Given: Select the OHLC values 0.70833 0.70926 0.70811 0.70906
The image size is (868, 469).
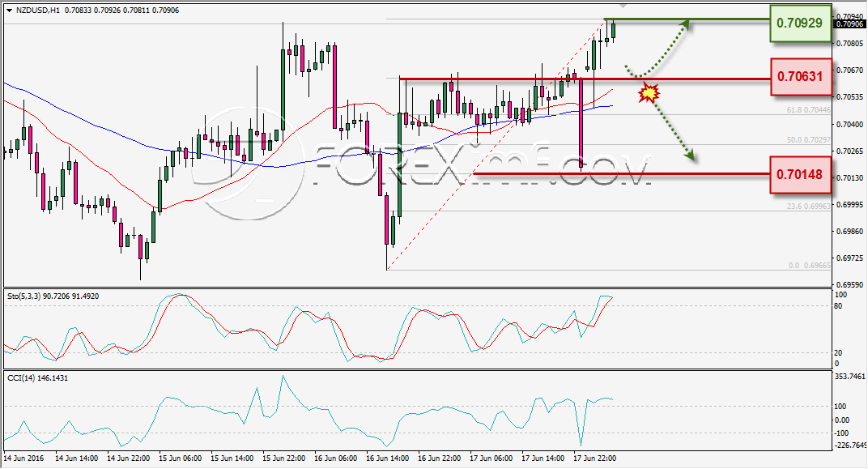Looking at the screenshot, I should pos(121,11).
